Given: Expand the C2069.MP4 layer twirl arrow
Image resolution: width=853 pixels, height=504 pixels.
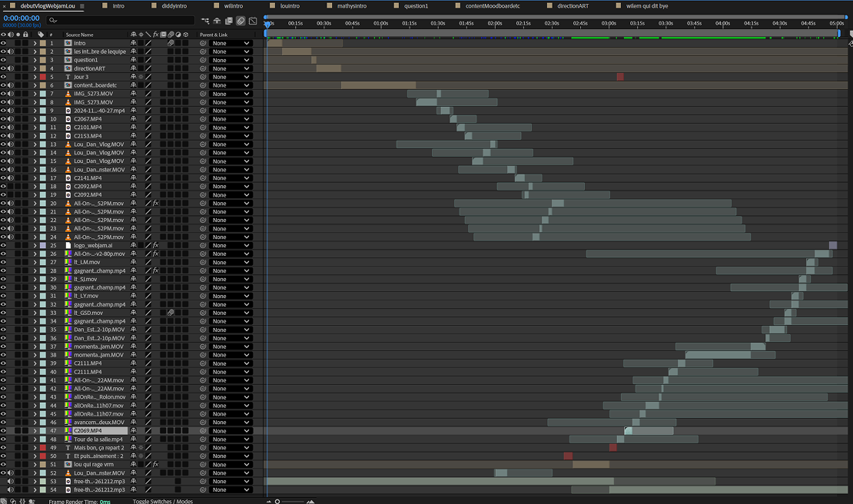Looking at the screenshot, I should [x=35, y=431].
